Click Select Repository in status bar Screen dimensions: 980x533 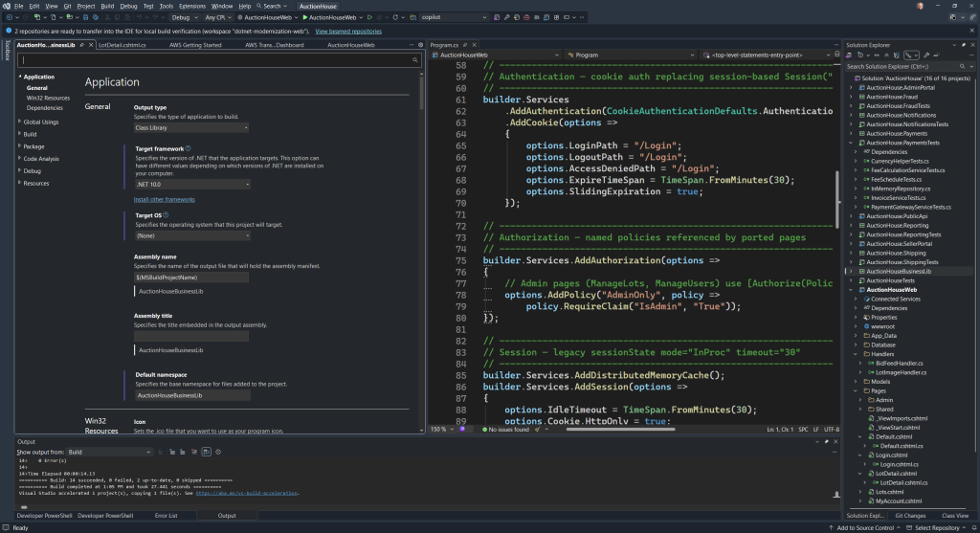pos(937,528)
